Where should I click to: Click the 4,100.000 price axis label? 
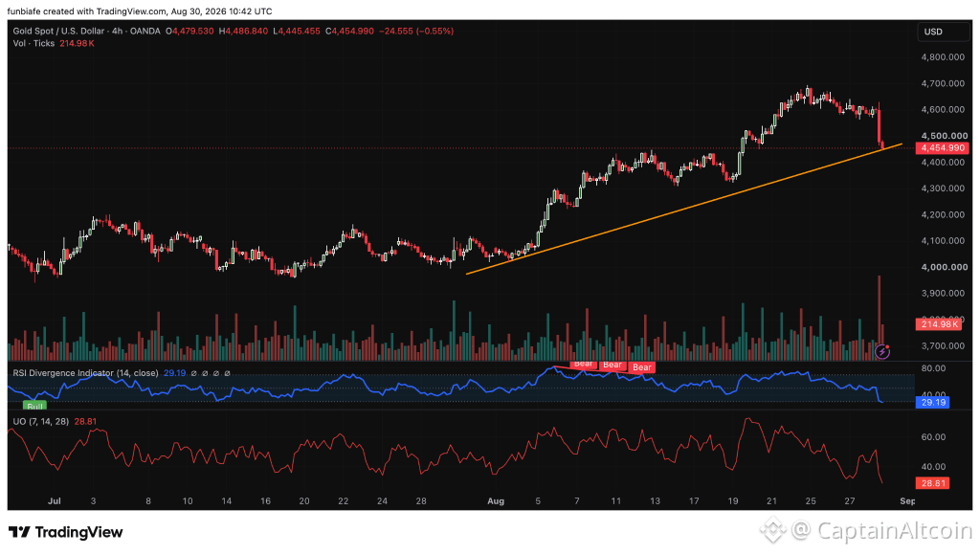pos(943,240)
